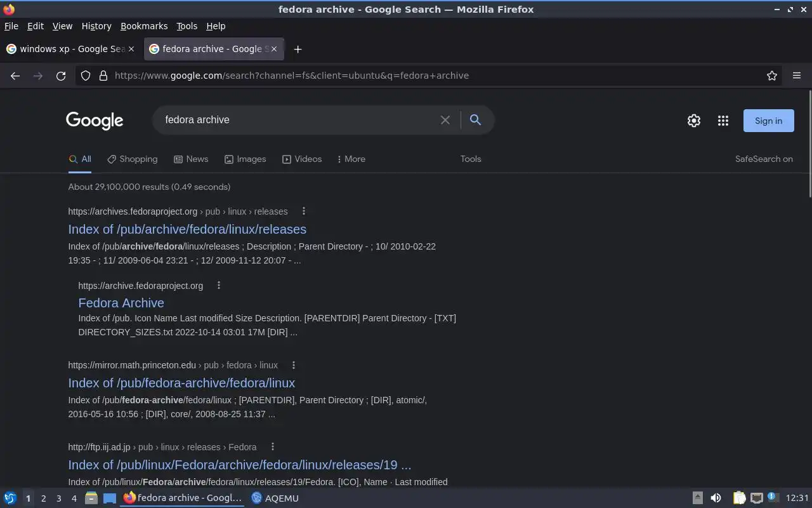
Task: Open tracking protection shield icon
Action: coord(86,76)
